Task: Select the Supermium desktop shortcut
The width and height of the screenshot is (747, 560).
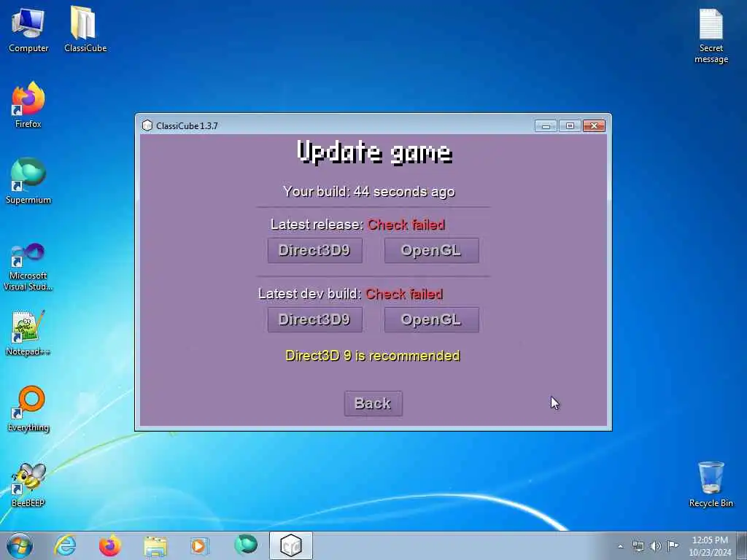Action: (x=28, y=181)
